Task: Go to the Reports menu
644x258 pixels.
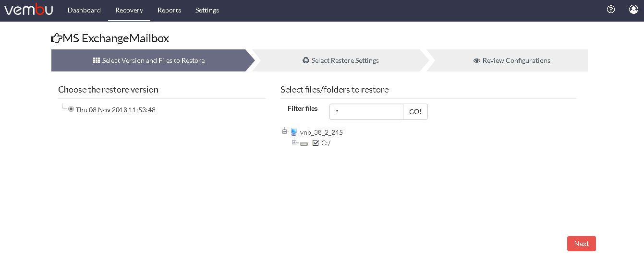Action: pyautogui.click(x=169, y=10)
